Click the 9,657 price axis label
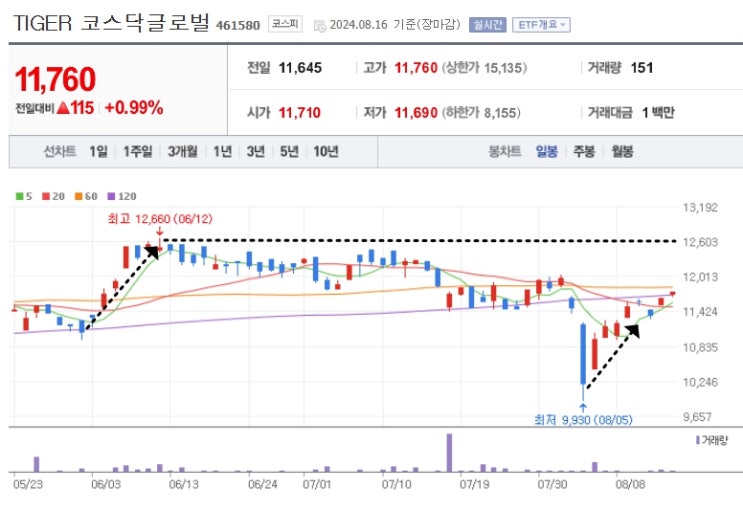 pos(698,417)
